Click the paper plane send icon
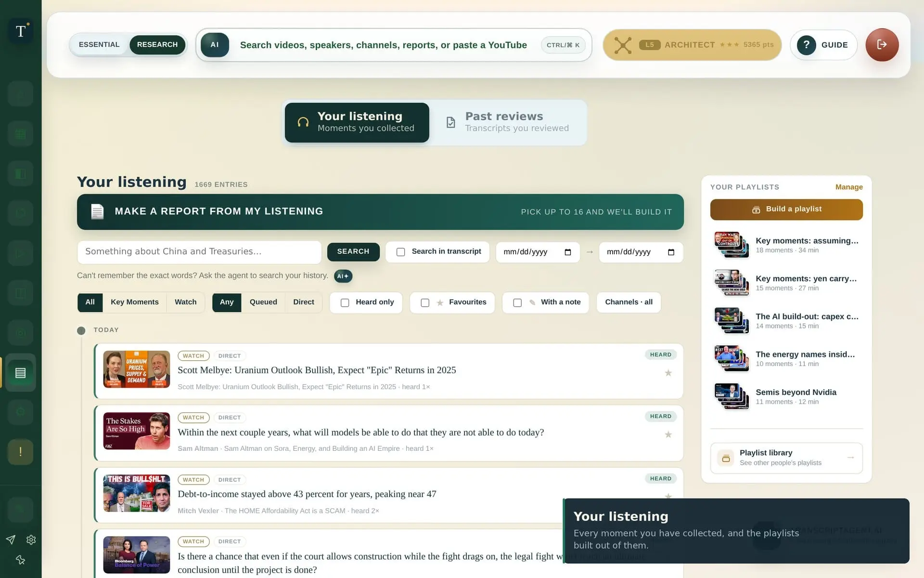This screenshot has width=924, height=578. [11, 539]
